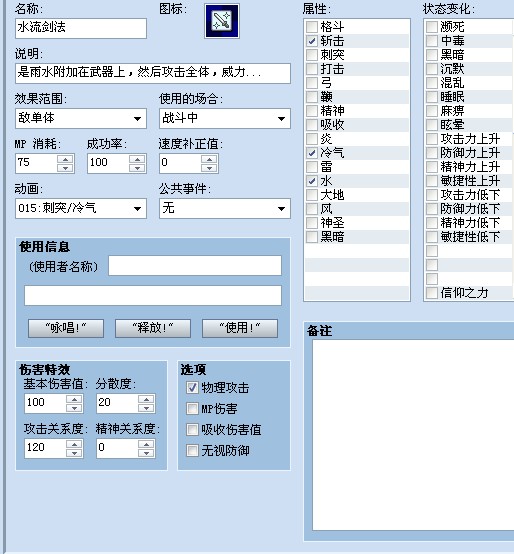Image resolution: width=514 pixels, height=554 pixels.
Task: Check the 神圣 attribute checkbox
Action: (x=312, y=223)
